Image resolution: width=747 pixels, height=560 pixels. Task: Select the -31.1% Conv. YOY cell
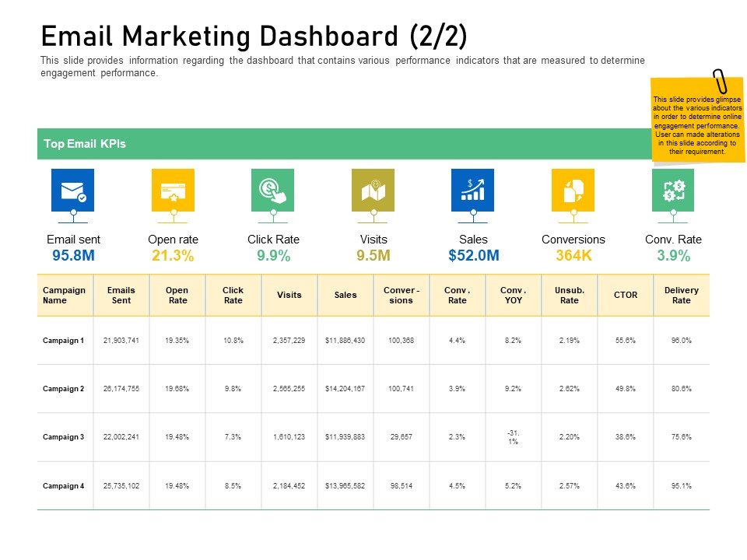pos(513,437)
